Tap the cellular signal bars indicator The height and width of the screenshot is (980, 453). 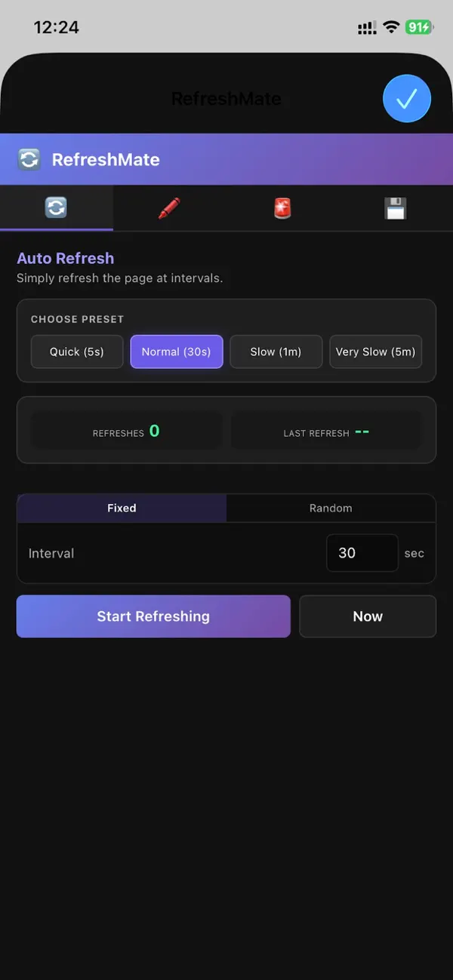click(x=366, y=27)
